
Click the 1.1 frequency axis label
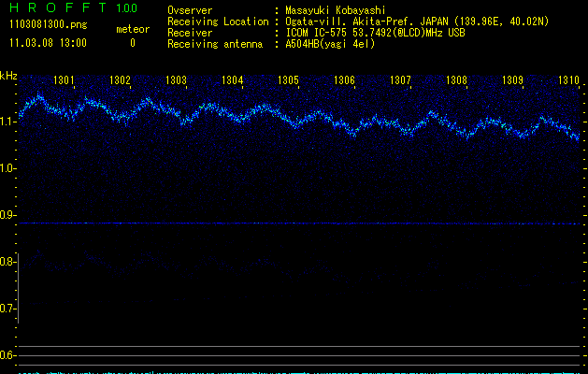pos(8,122)
